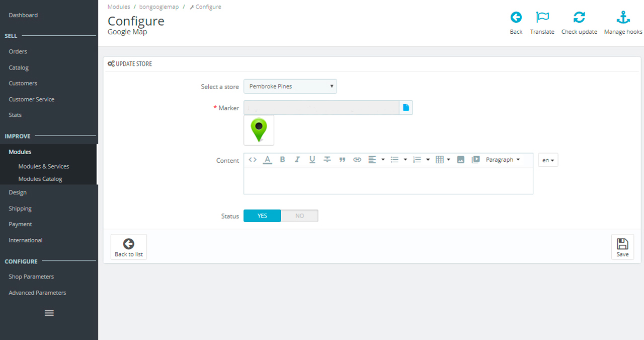The height and width of the screenshot is (340, 644).
Task: Toggle source code view in editor
Action: [253, 160]
